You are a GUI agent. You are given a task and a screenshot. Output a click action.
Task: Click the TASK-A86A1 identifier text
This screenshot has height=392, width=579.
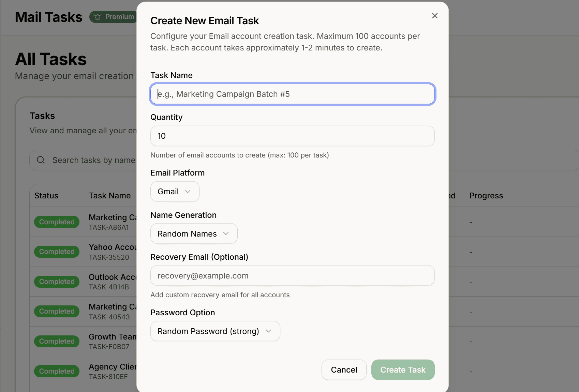(109, 227)
